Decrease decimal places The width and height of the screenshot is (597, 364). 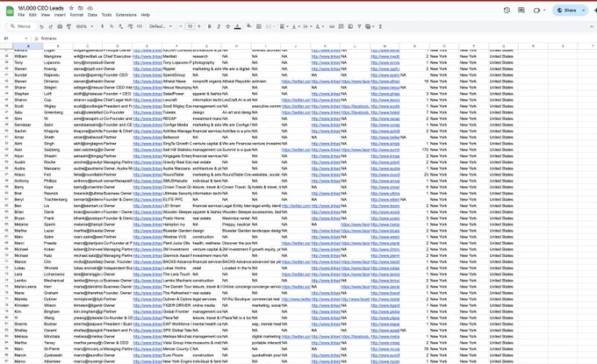[x=120, y=26]
